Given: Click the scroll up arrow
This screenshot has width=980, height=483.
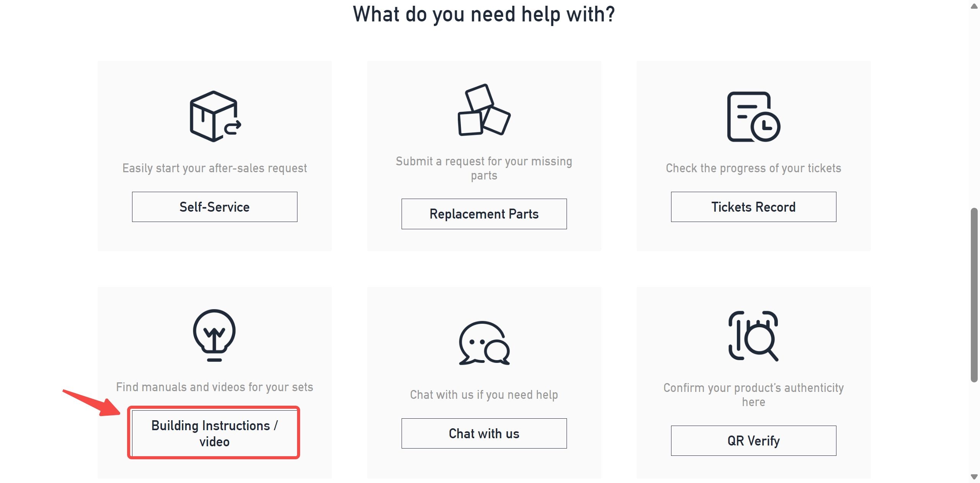Looking at the screenshot, I should (x=974, y=6).
